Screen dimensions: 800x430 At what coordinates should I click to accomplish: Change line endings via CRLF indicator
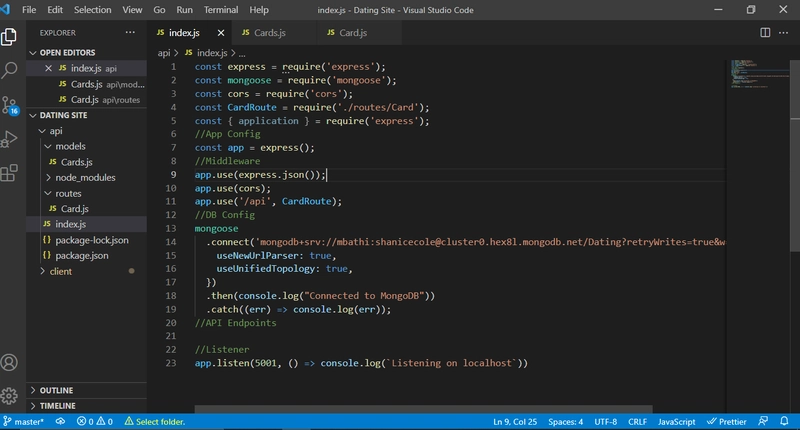(x=637, y=422)
